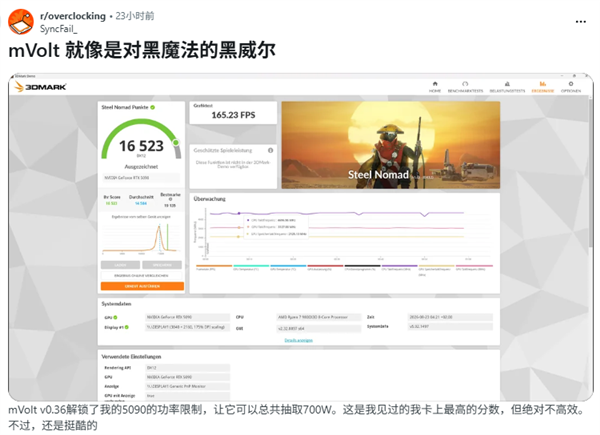Switch to the BENCHMARKTESTS tab

coord(465,87)
